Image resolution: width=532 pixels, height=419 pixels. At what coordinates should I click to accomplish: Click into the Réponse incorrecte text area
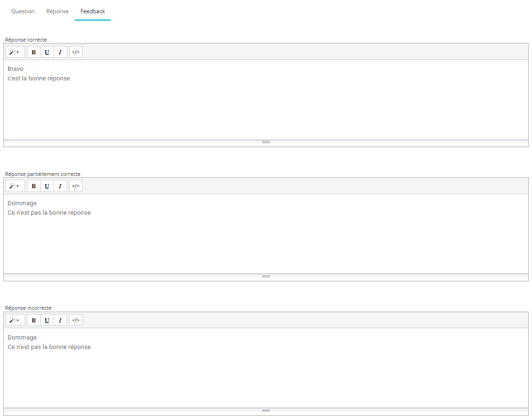[x=265, y=374]
